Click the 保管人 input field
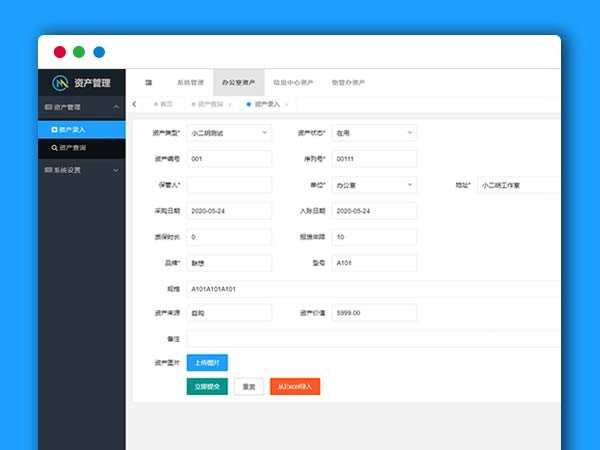 228,185
